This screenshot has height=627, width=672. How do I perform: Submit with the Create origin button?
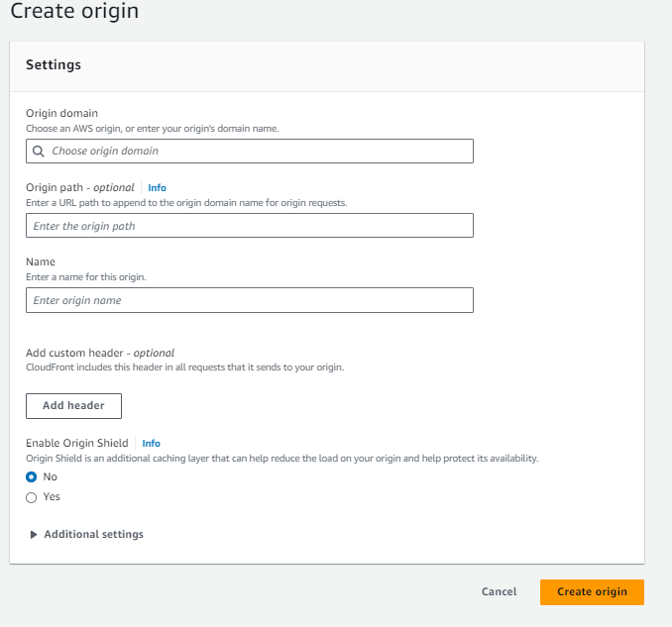592,592
